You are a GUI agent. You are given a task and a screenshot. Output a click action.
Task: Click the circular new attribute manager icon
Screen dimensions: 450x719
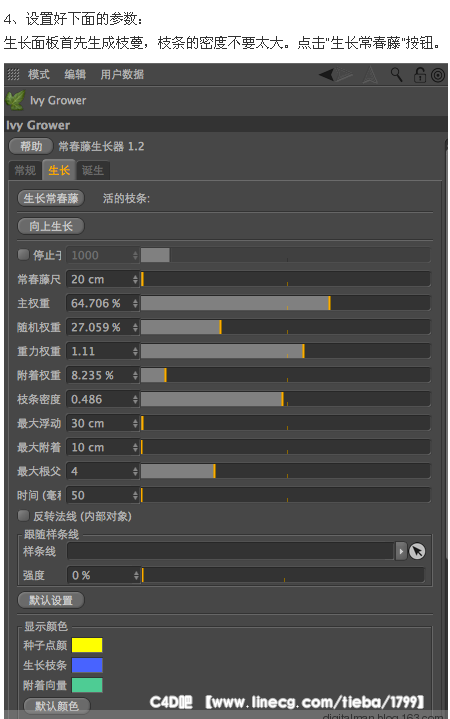[x=438, y=75]
